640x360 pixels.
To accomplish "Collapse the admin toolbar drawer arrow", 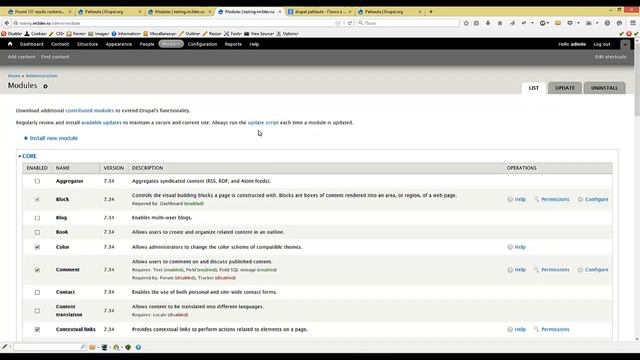I will click(625, 44).
